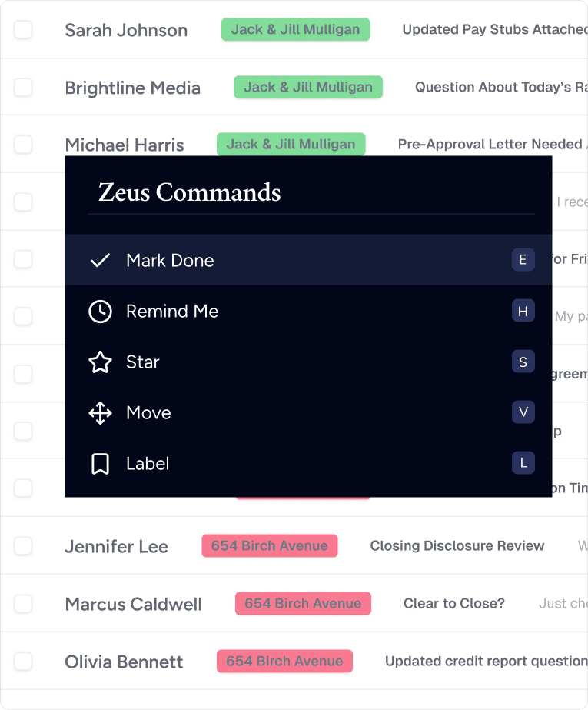This screenshot has width=588, height=710.
Task: Click the V keycap beside Move
Action: [523, 412]
